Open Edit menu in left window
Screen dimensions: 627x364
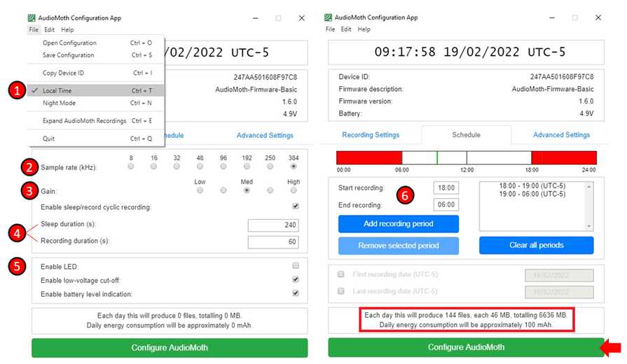click(x=49, y=29)
